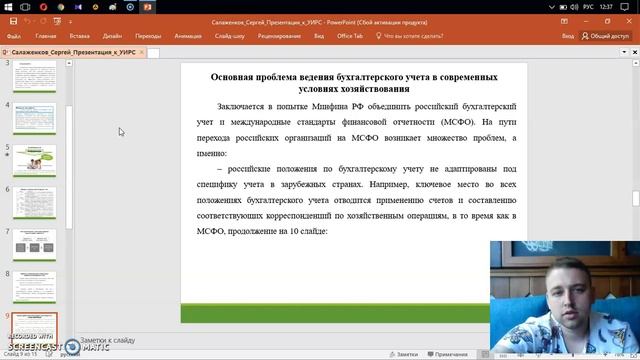
Task: Select the Дизайн ribbon tab
Action: (112, 36)
